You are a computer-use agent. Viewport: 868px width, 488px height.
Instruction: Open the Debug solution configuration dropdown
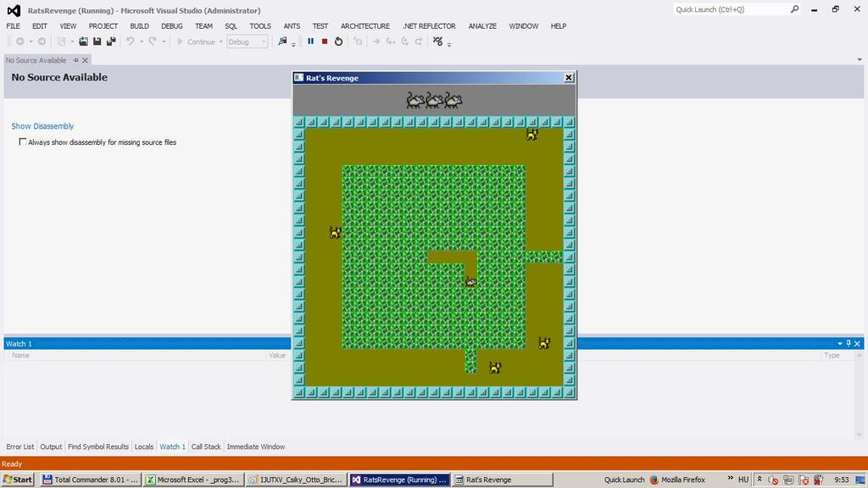click(x=248, y=42)
